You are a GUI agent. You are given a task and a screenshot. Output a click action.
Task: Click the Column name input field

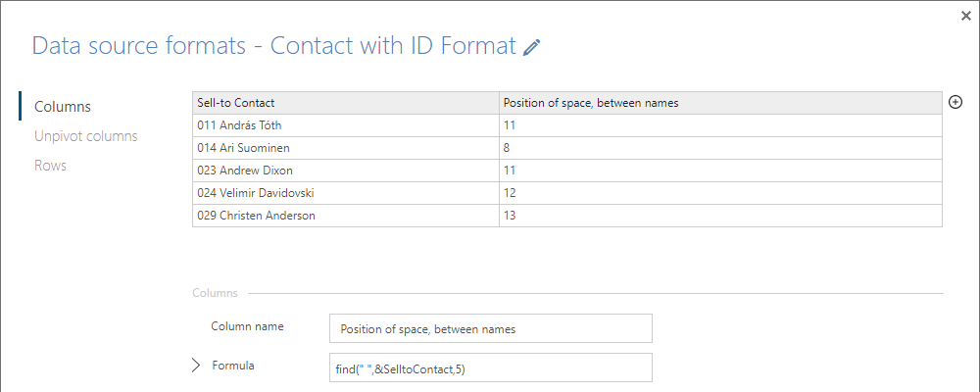click(491, 328)
